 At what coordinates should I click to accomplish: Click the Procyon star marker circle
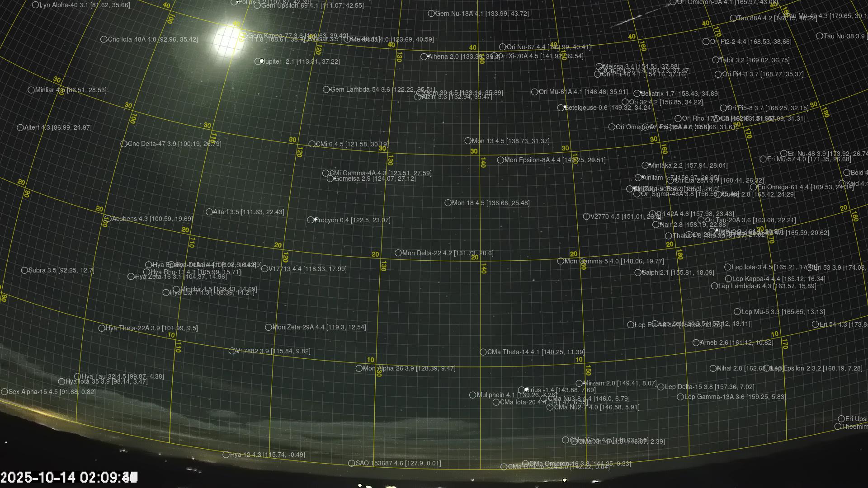[311, 220]
